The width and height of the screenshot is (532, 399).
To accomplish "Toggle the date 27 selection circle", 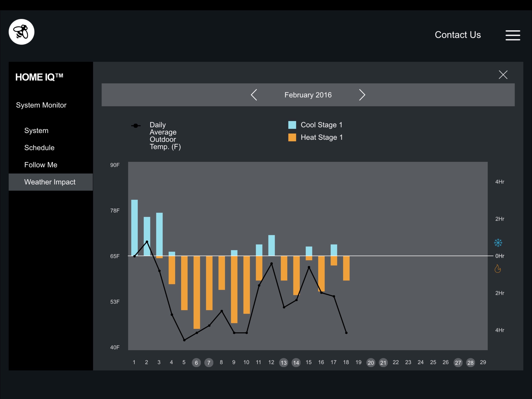I will [458, 363].
